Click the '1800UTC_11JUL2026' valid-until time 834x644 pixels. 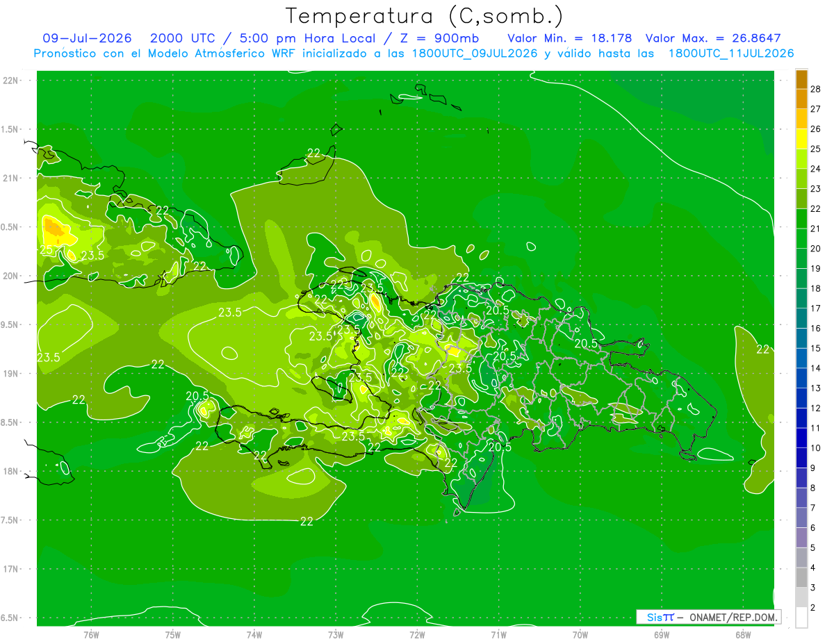[x=731, y=53]
